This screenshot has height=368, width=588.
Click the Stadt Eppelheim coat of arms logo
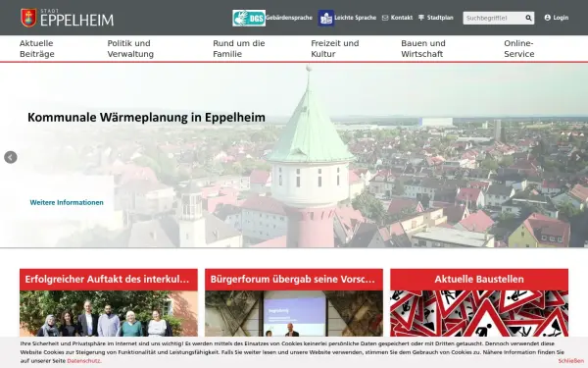28,18
